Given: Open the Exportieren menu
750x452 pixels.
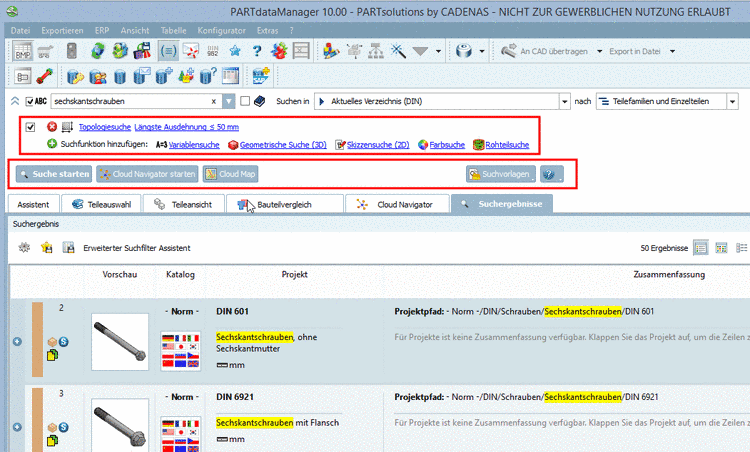Looking at the screenshot, I should 62,31.
